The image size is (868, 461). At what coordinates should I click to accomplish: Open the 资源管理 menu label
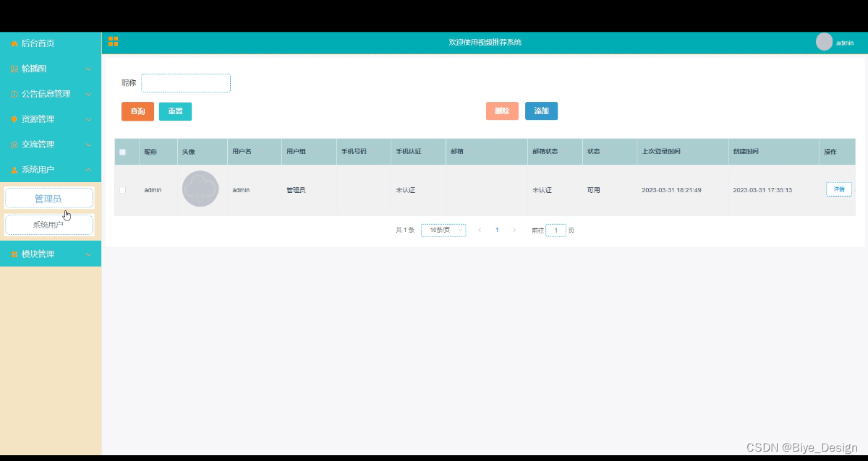(x=38, y=119)
